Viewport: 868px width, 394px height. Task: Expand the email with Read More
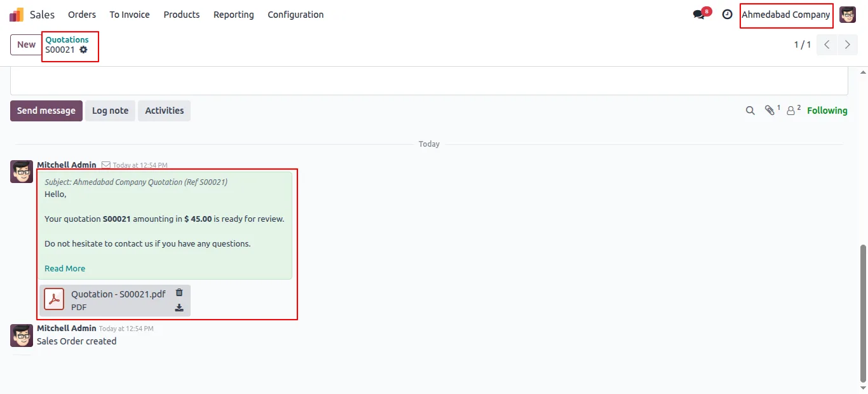(65, 268)
